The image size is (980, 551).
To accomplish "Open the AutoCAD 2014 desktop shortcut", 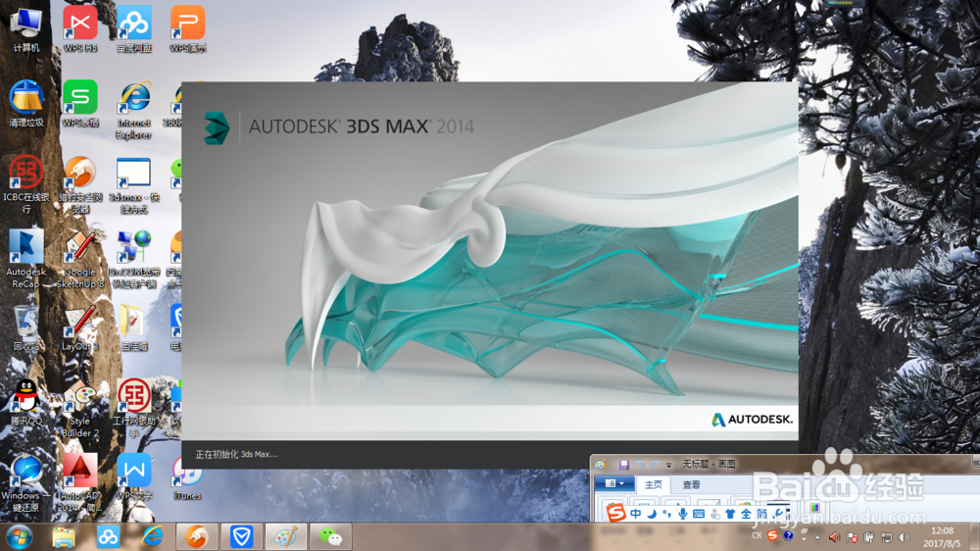I will click(x=80, y=482).
